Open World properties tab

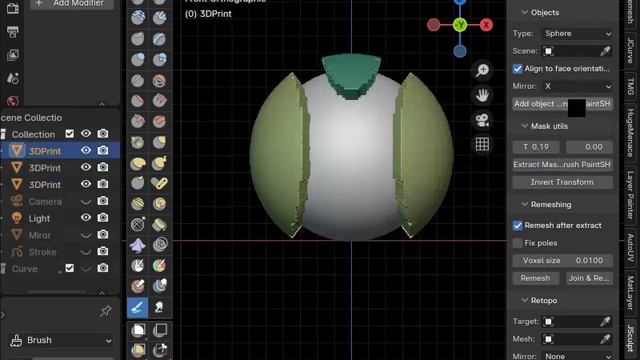point(13,101)
